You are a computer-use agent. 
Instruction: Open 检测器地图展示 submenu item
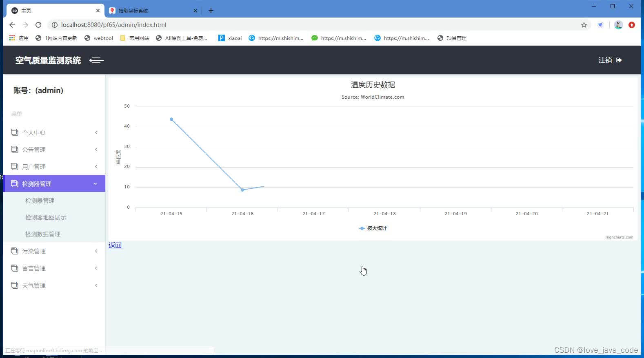(46, 217)
